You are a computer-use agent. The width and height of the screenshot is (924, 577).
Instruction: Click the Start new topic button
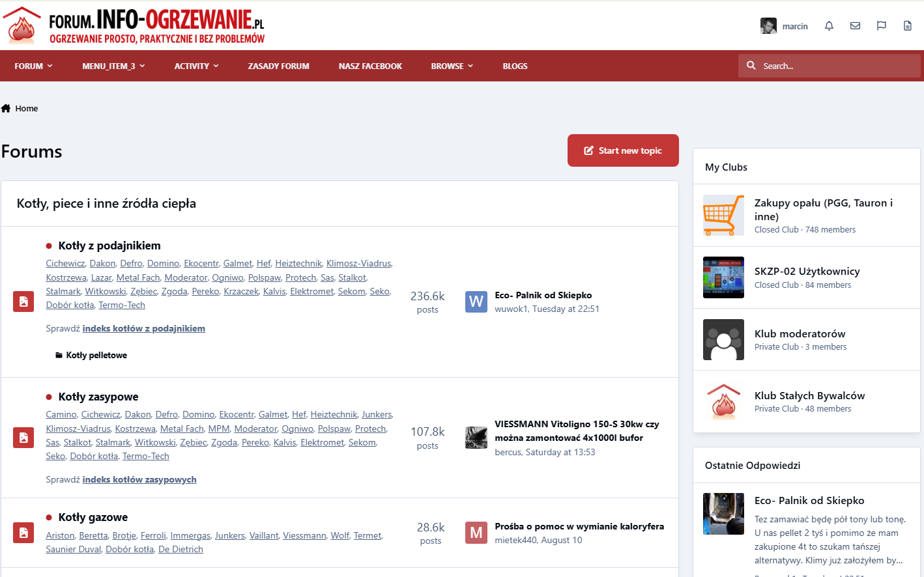tap(623, 150)
